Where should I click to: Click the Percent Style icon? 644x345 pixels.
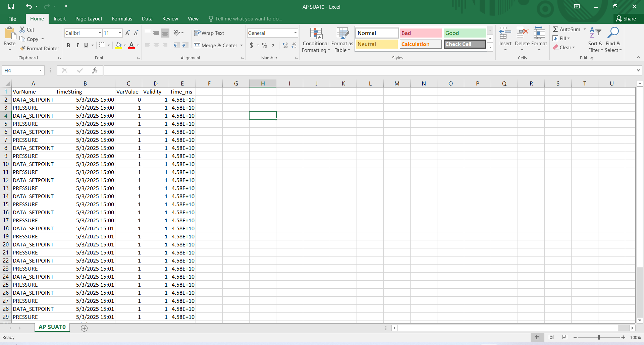[265, 45]
